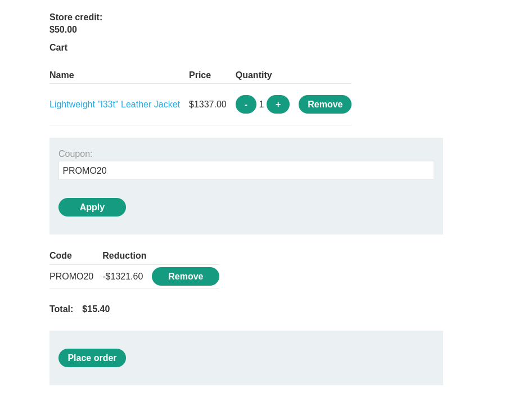532x397 pixels.
Task: Remove the PROMO20 coupon
Action: (185, 277)
